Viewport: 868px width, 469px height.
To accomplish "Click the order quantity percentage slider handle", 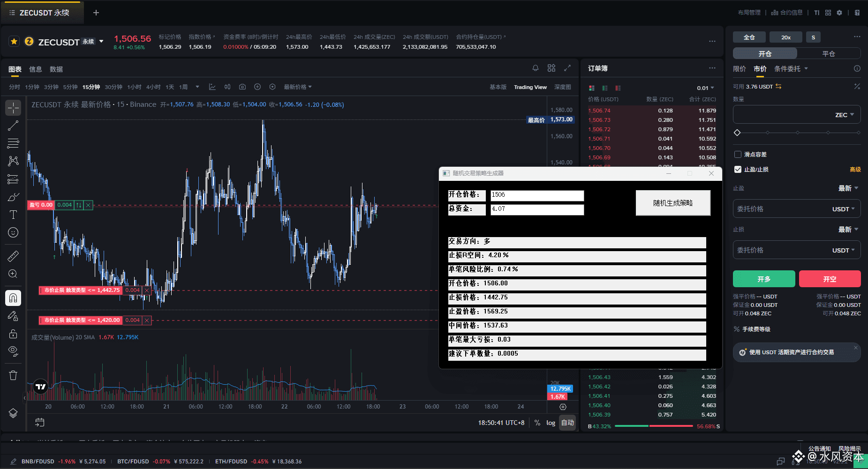I will pos(737,133).
